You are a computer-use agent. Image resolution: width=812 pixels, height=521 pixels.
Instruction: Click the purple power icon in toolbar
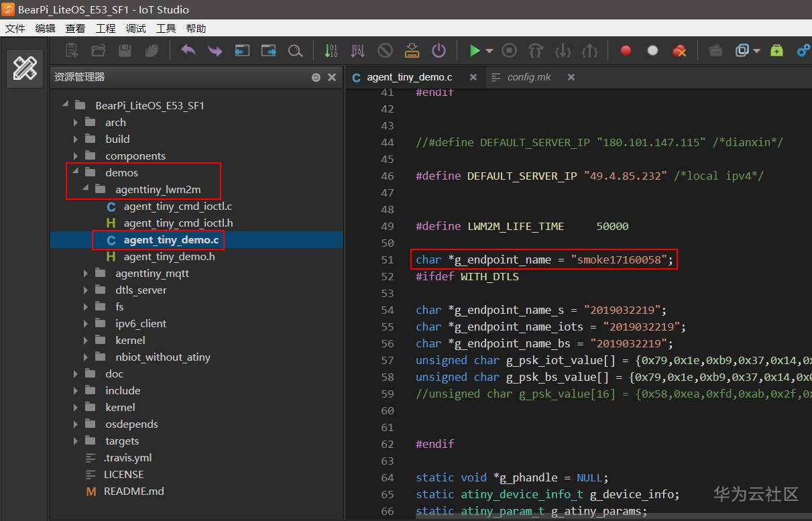coord(439,50)
